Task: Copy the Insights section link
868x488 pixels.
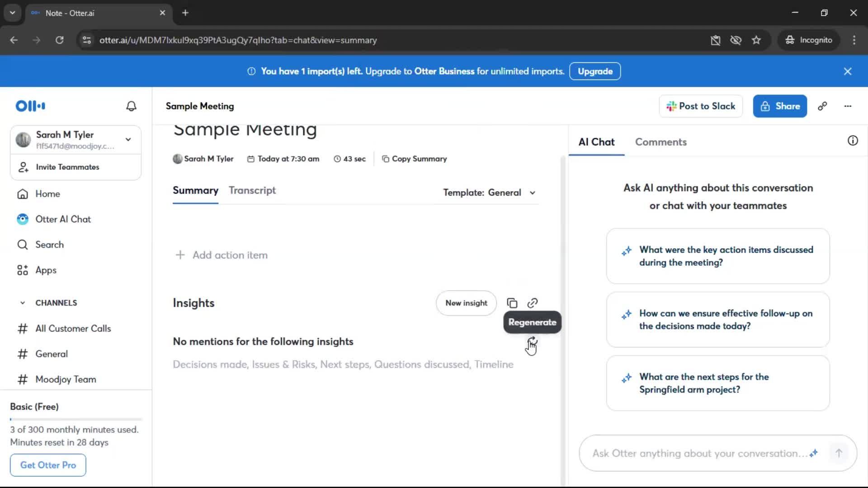Action: [533, 303]
